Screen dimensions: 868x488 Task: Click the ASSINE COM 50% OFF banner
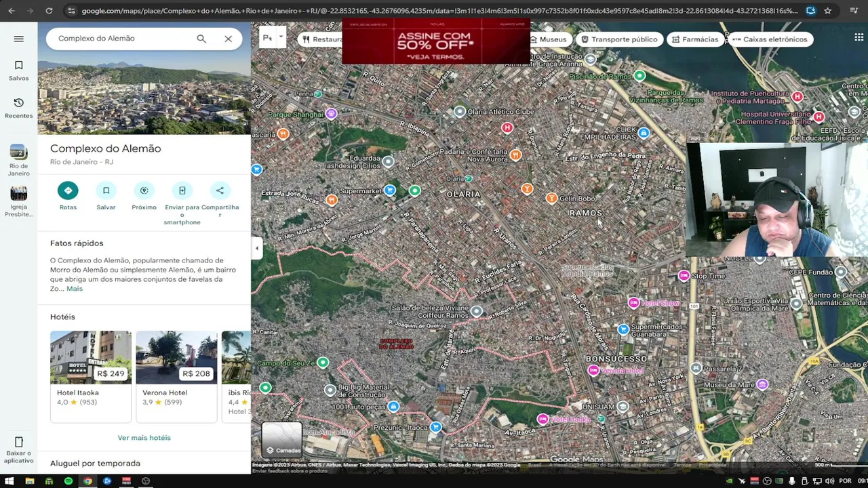coord(435,42)
